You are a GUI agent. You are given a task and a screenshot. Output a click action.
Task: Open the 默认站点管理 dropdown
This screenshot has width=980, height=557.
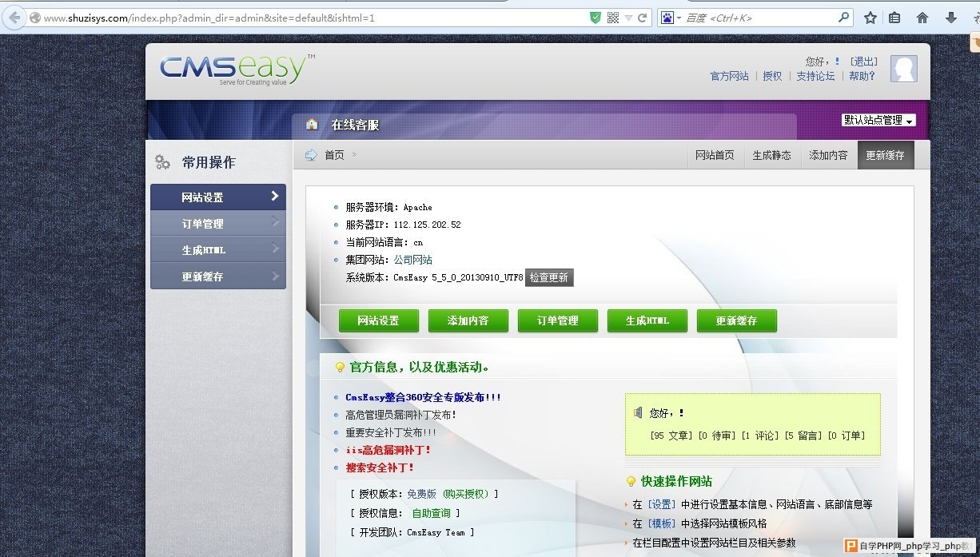click(878, 120)
